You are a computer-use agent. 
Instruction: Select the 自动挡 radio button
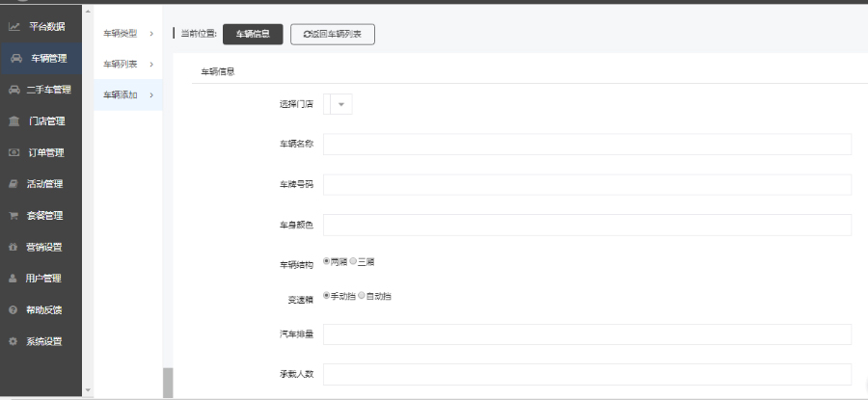pyautogui.click(x=362, y=296)
